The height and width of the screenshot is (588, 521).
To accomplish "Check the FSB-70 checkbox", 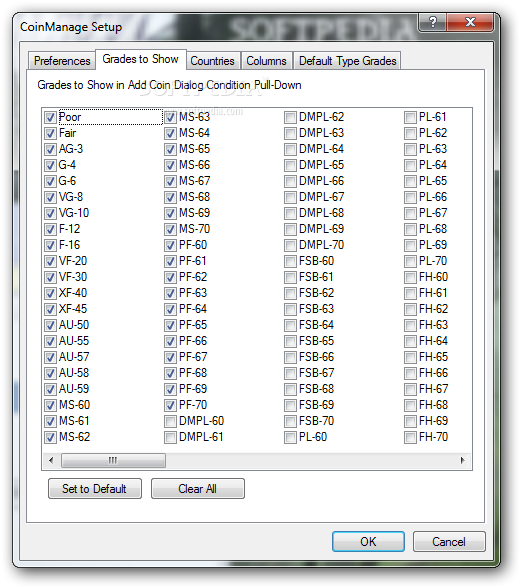I will point(290,422).
